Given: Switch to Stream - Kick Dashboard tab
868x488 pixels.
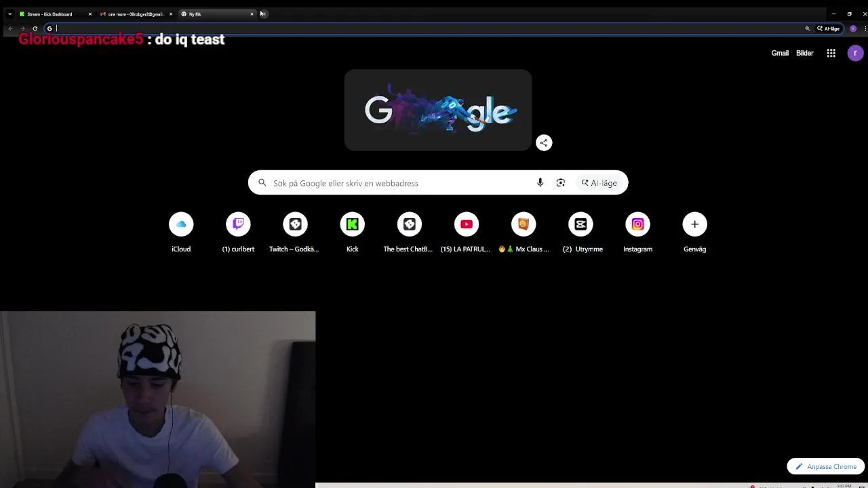Looking at the screenshot, I should point(56,14).
